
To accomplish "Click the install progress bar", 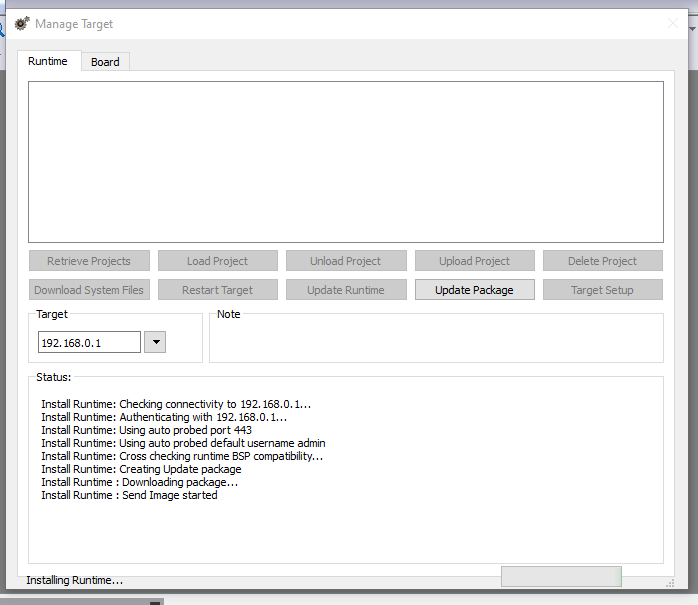I will (561, 577).
